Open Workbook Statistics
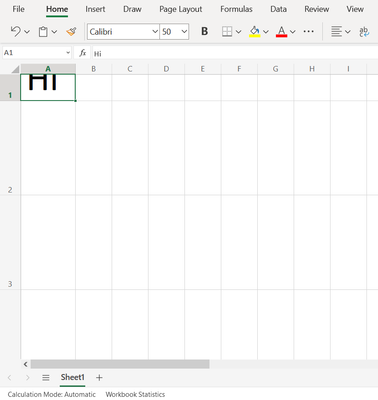The height and width of the screenshot is (400, 378). pos(135,394)
